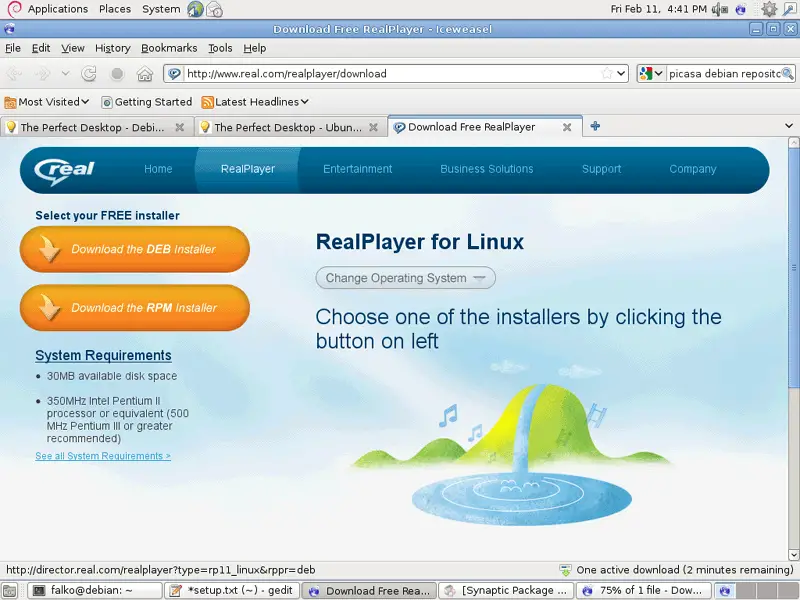Open the list all tabs dropdown
The width and height of the screenshot is (800, 600).
coord(789,126)
